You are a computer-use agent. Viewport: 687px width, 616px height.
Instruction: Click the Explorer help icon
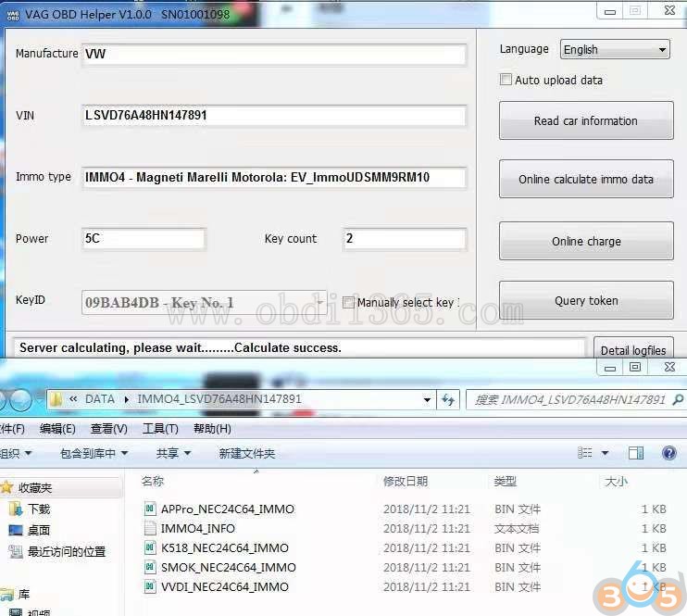669,452
